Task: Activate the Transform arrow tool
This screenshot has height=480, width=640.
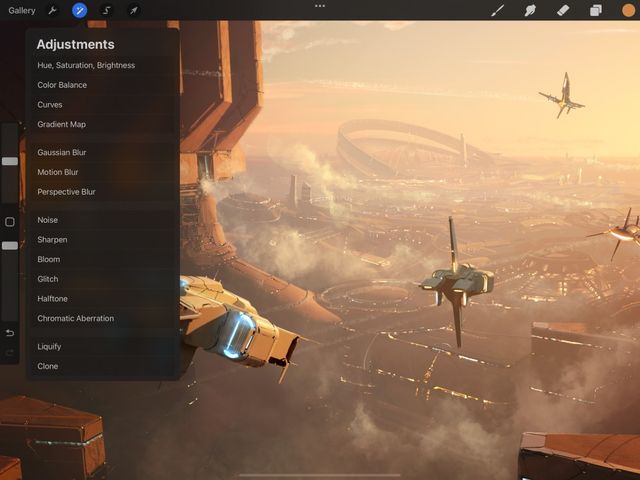Action: click(x=134, y=11)
